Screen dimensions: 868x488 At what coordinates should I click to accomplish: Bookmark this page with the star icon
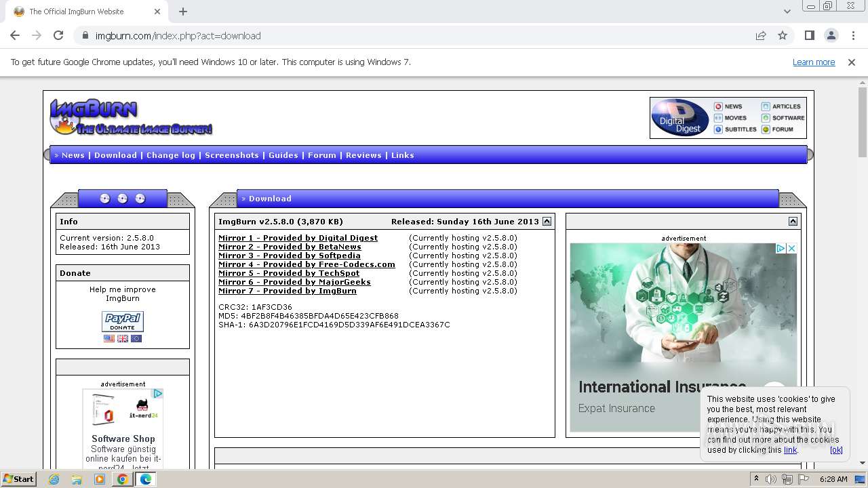tap(783, 35)
